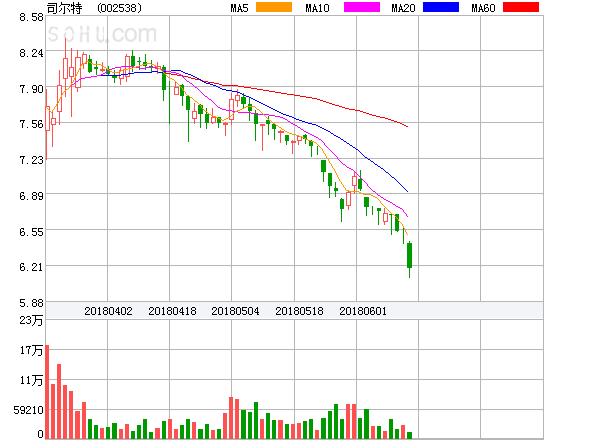Screen dimensions: 600x440
Task: Click the orange MA5 legend swatch
Action: coord(274,7)
